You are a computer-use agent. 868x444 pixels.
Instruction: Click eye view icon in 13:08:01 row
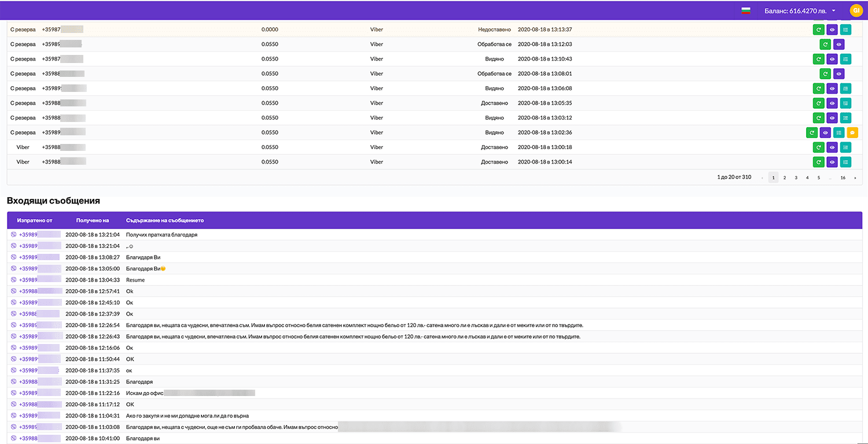pos(838,74)
